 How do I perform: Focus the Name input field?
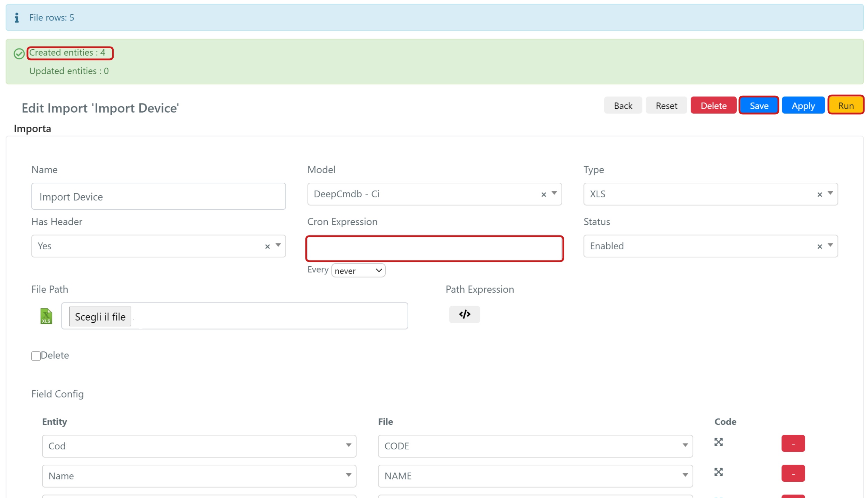[158, 197]
